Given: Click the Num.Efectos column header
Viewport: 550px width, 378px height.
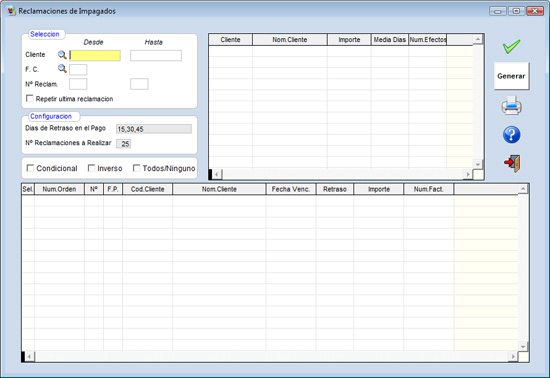Looking at the screenshot, I should (428, 40).
